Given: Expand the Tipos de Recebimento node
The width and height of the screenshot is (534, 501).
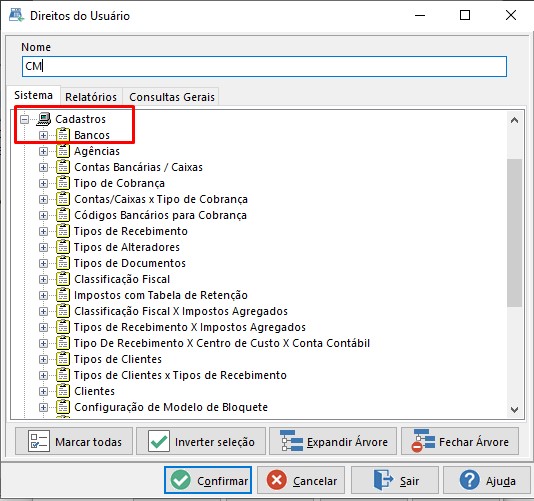Looking at the screenshot, I should [x=43, y=231].
